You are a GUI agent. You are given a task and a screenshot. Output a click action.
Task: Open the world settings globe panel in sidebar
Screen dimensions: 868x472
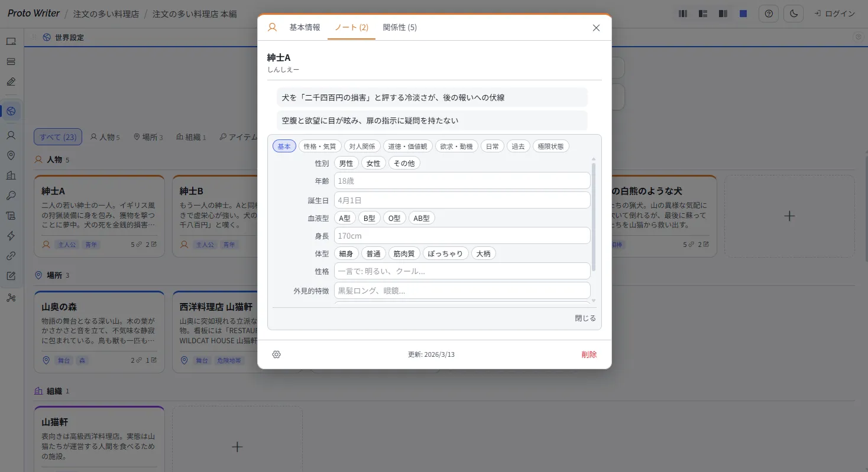(11, 111)
